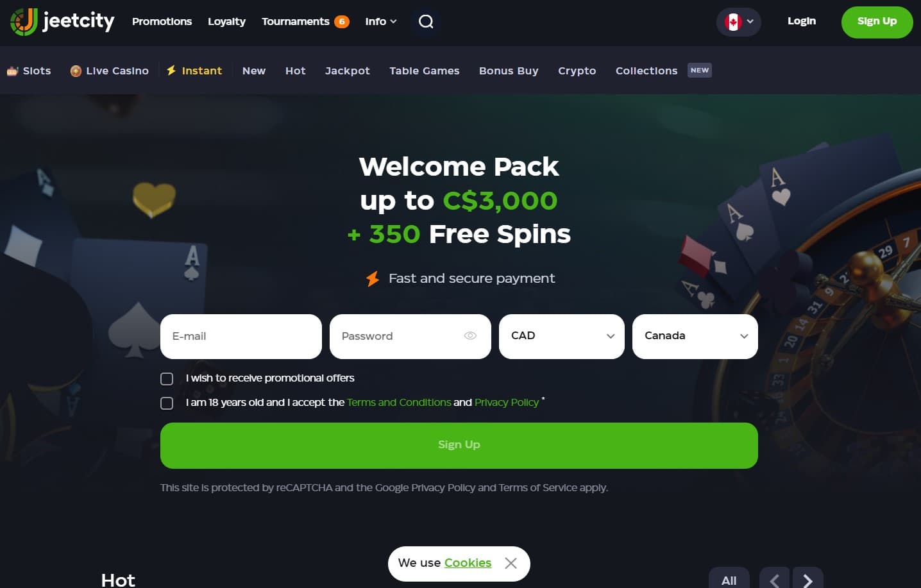This screenshot has height=588, width=921.
Task: Open the CAD currency dropdown
Action: click(562, 337)
